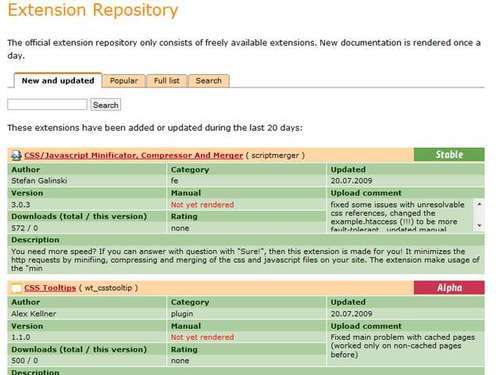Click Not yet rendered for CSS Tooltips
The height and width of the screenshot is (375, 500).
click(x=202, y=337)
